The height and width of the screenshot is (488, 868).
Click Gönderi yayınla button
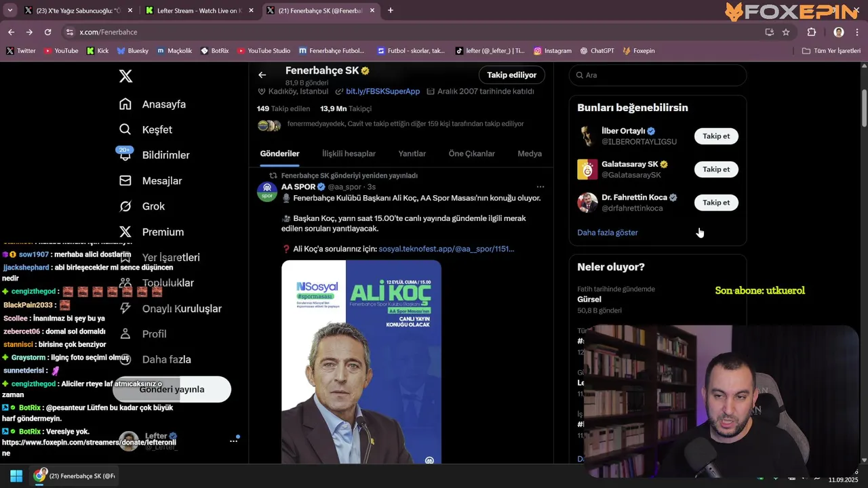pyautogui.click(x=172, y=390)
